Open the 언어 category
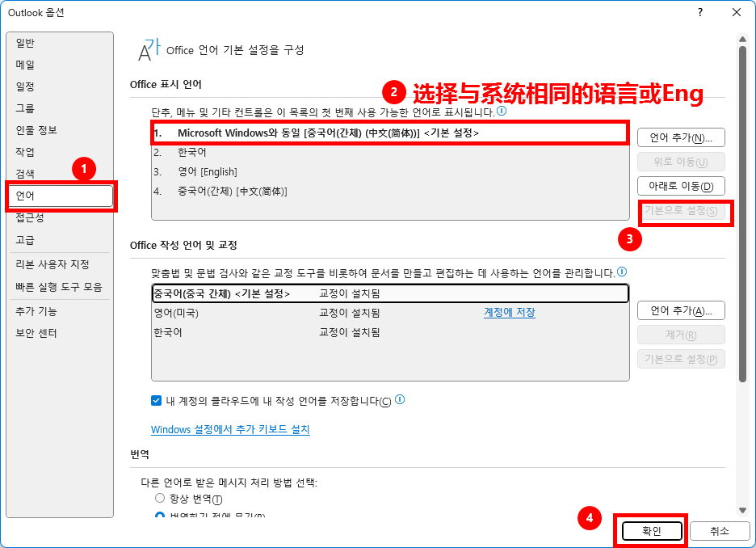The height and width of the screenshot is (548, 756). click(61, 196)
